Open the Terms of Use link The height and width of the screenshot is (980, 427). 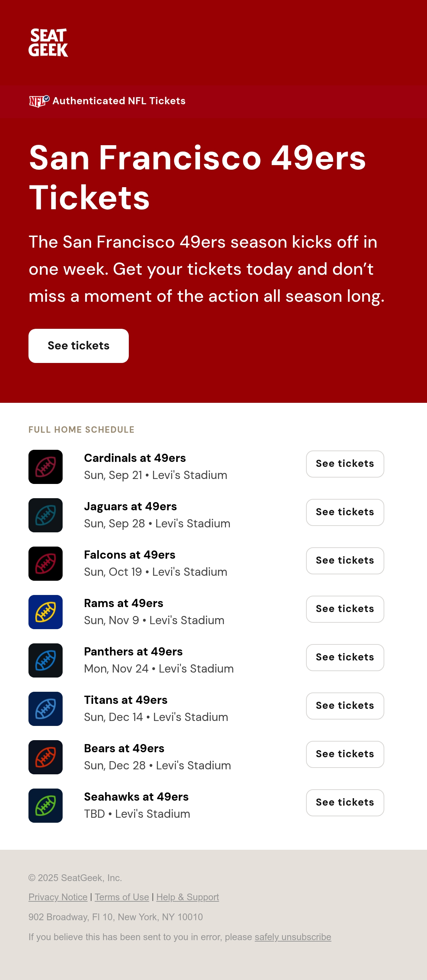[x=122, y=897]
